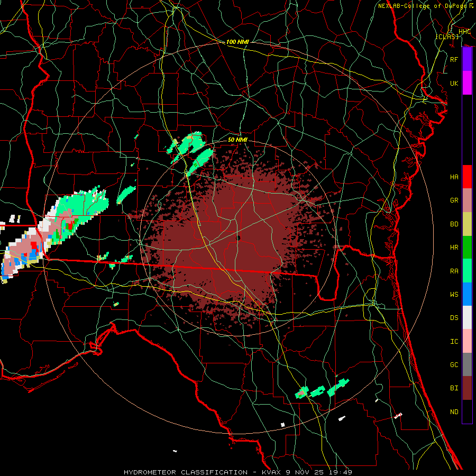The width and height of the screenshot is (476, 476).
Task: Click the purple RF color swatch in legend
Action: click(x=467, y=59)
